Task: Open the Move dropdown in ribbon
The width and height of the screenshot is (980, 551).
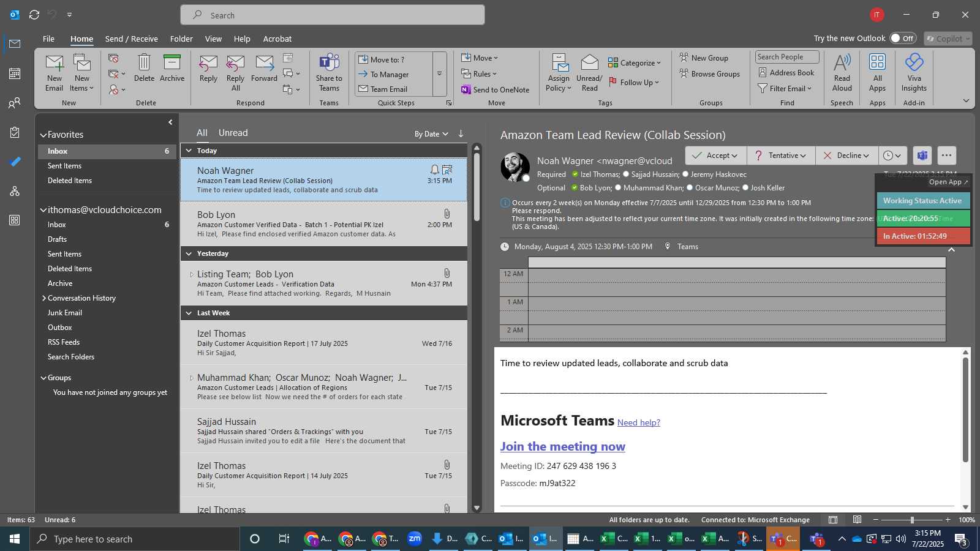Action: pyautogui.click(x=480, y=58)
